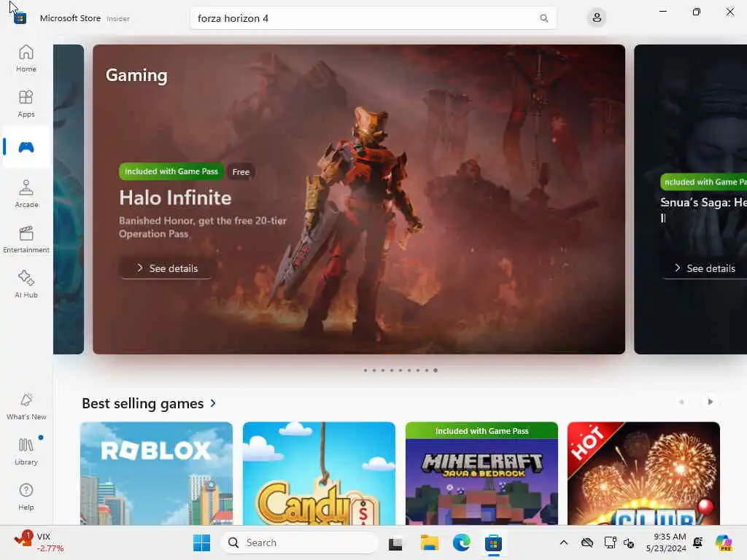
Task: Open File Explorer from the taskbar
Action: pyautogui.click(x=429, y=542)
